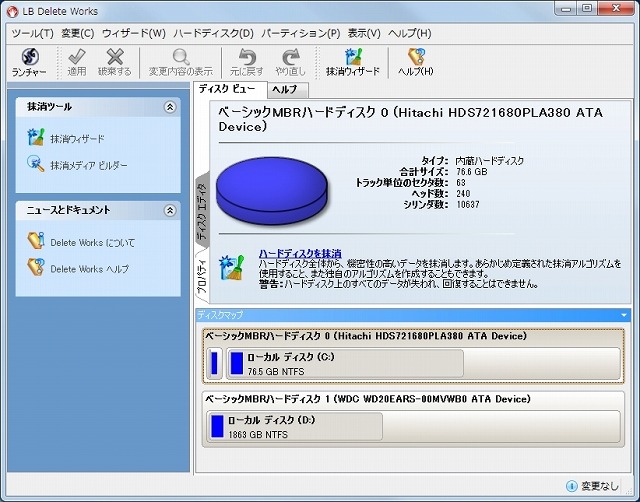640x502 pixels.
Task: Click the 破棄する discard X icon
Action: coord(115,57)
